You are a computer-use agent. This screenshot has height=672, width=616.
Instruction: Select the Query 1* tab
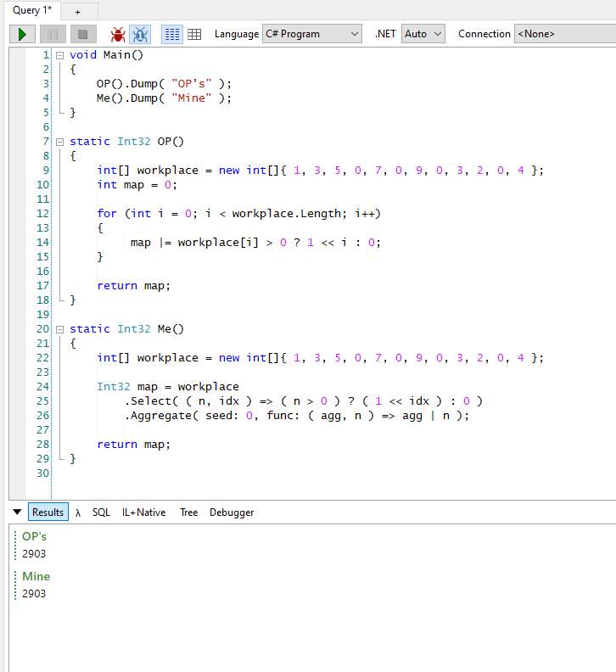pos(32,10)
